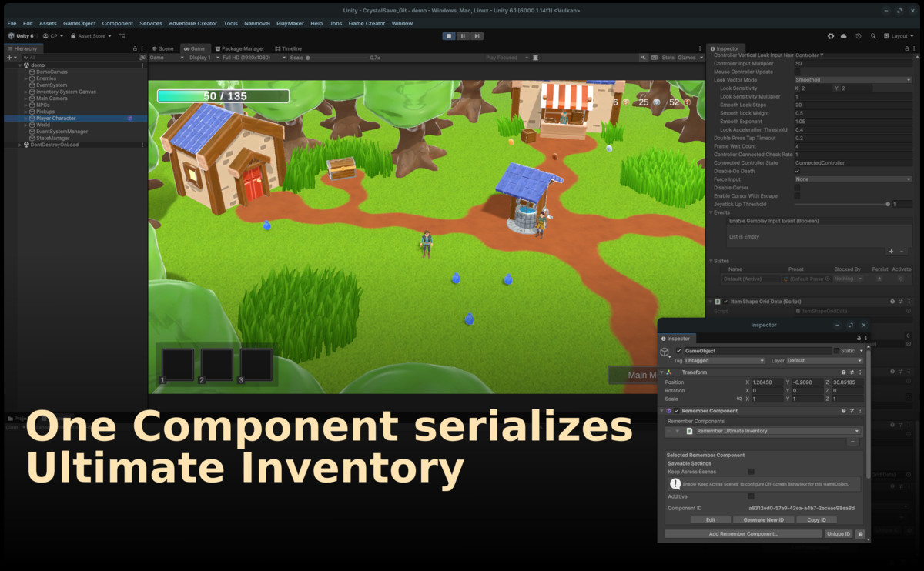Open the Layer Default dropdown
This screenshot has height=571, width=924.
click(825, 360)
